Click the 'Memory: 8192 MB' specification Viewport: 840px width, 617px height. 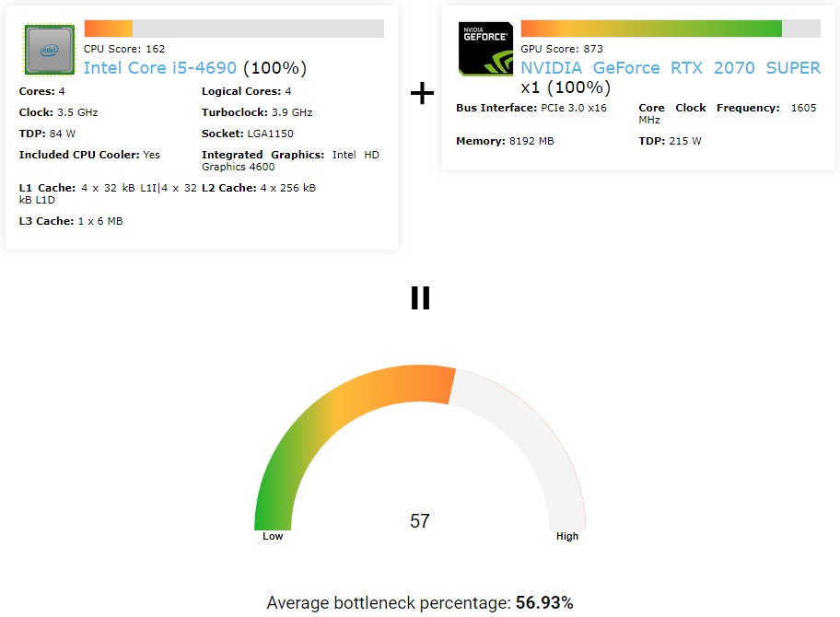pos(505,141)
